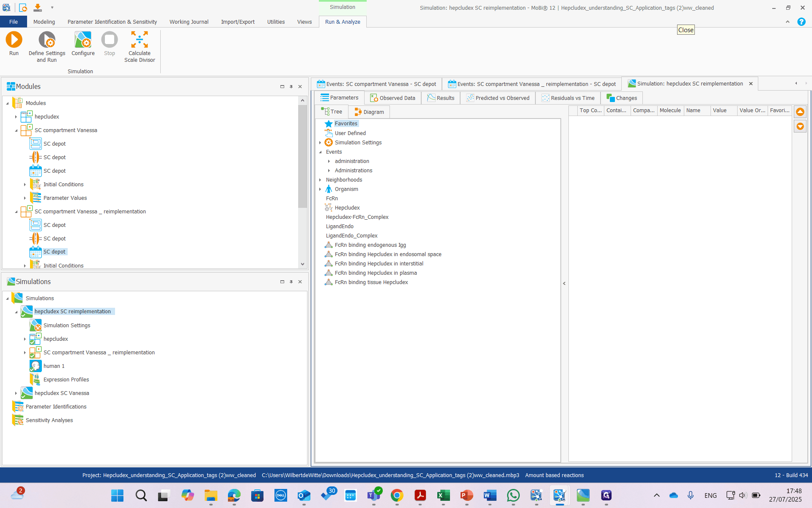Open Predicted vs Observed tab
Screen dimensions: 812x508
coord(498,98)
